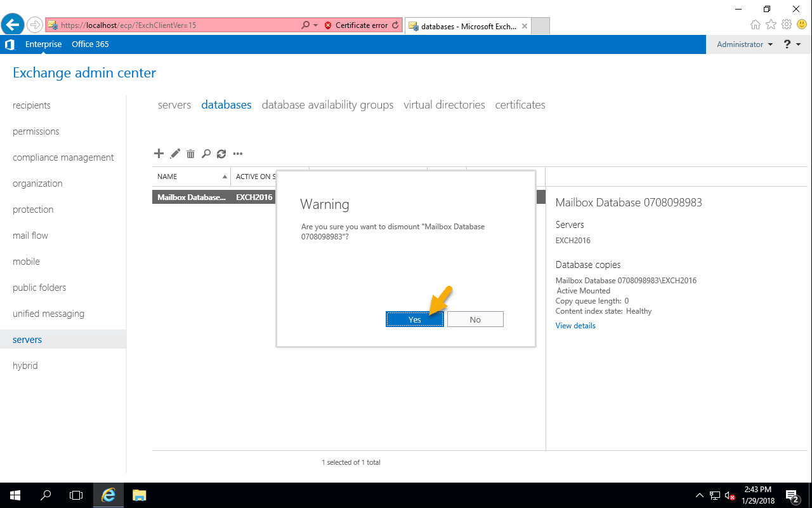Click the red Certificate error indicator
Screen dimensions: 812x508
[x=356, y=25]
